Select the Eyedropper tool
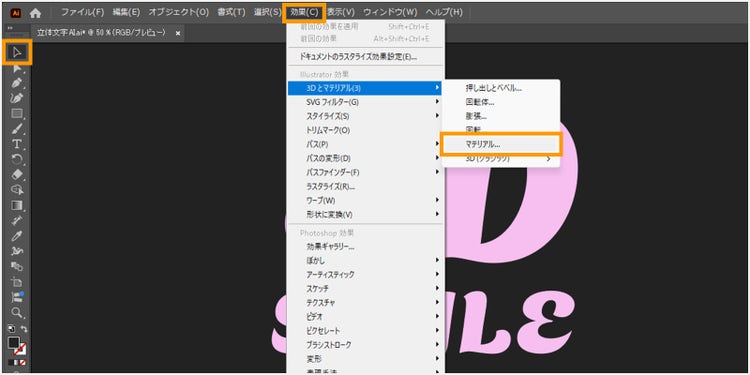 [17, 236]
